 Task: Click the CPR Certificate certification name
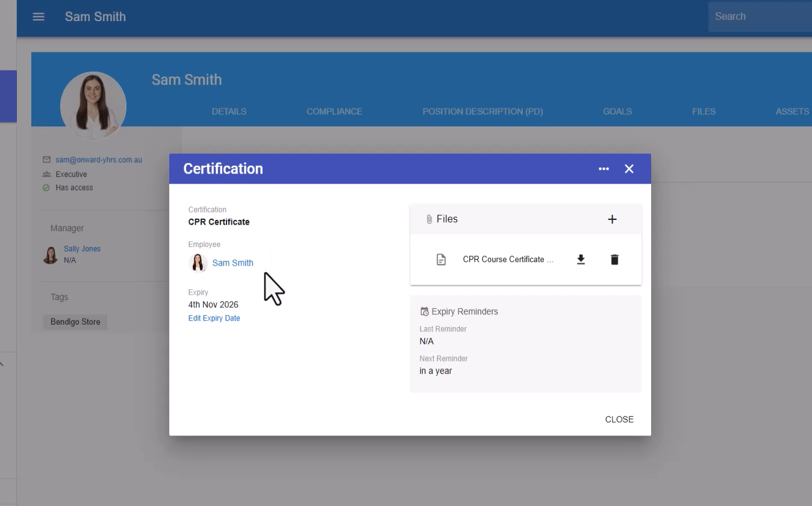(x=219, y=222)
